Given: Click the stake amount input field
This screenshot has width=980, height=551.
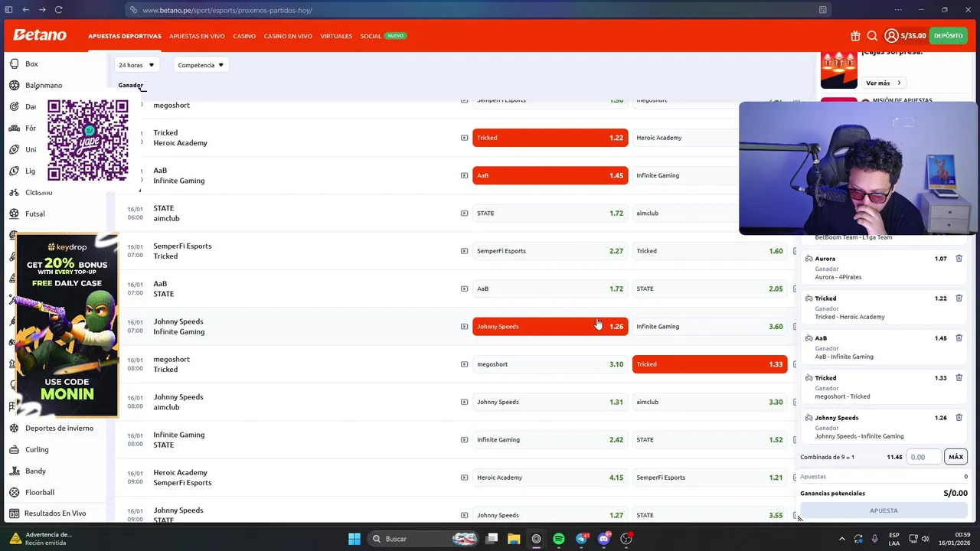Looking at the screenshot, I should point(924,457).
